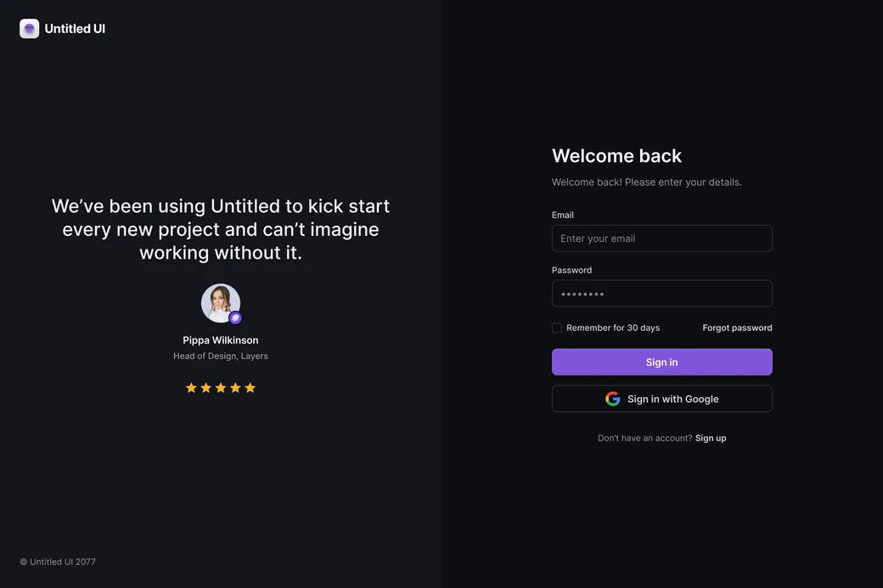This screenshot has height=588, width=883.
Task: Click the Don't have an account text
Action: 644,437
